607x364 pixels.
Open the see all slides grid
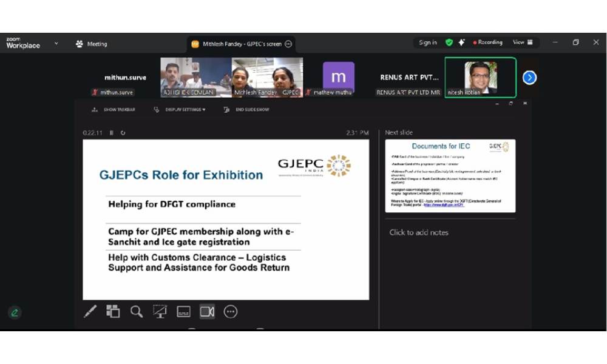[x=113, y=312]
